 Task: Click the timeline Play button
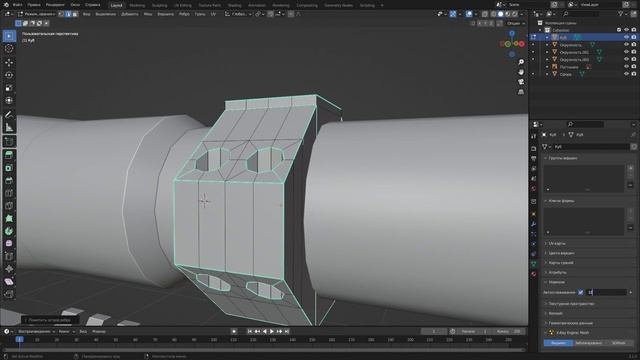pyautogui.click(x=271, y=331)
